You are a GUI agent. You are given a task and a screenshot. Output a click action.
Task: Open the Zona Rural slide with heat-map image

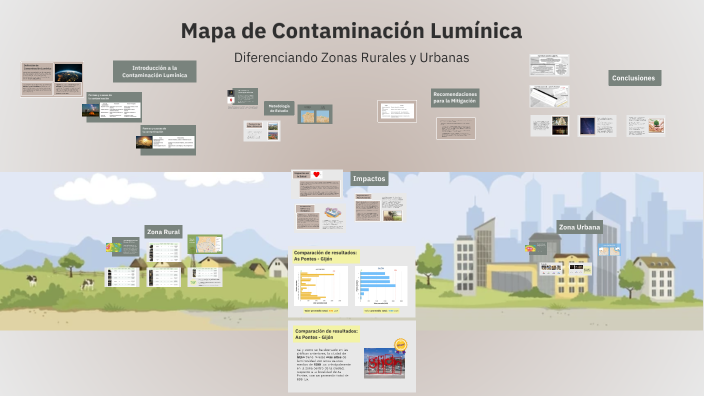tap(123, 247)
